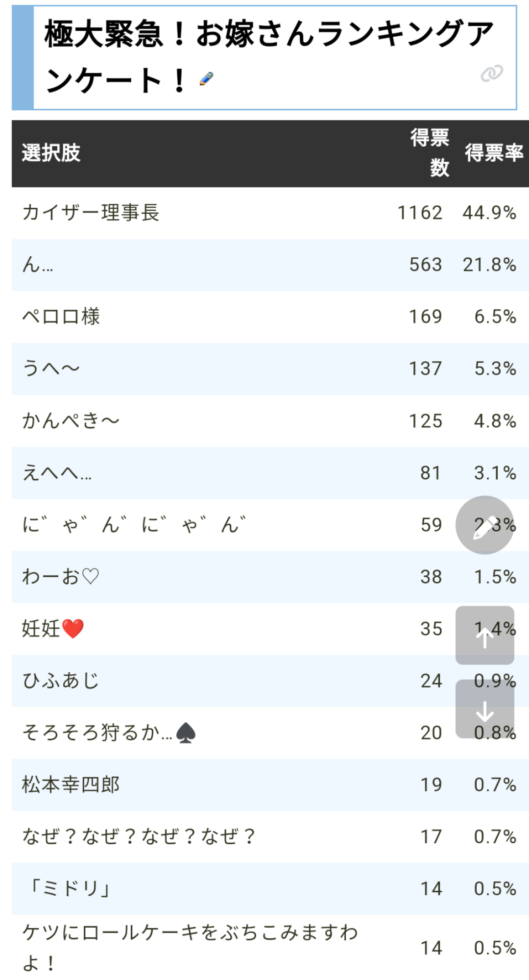Select the ひふあじ row
Image resolution: width=529 pixels, height=980 pixels.
pyautogui.click(x=270, y=681)
